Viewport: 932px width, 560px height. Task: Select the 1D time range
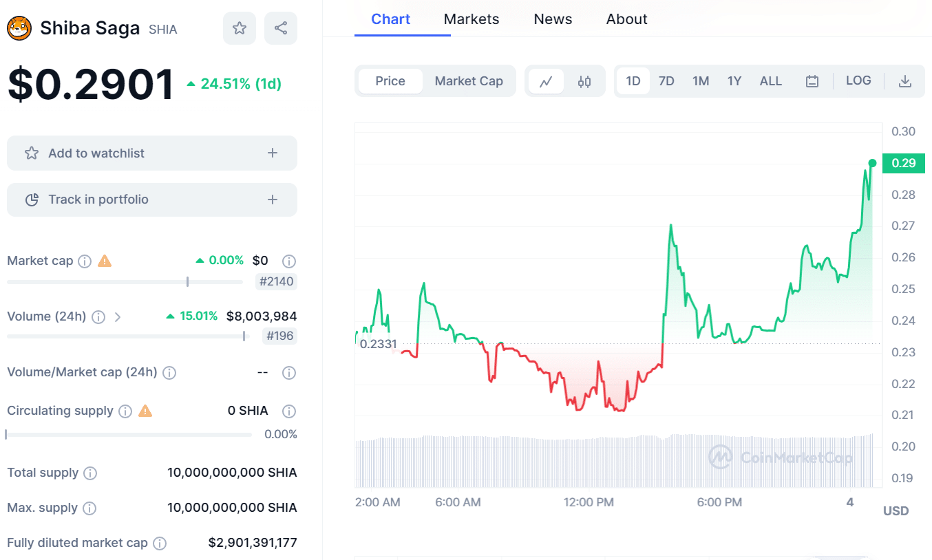tap(633, 81)
